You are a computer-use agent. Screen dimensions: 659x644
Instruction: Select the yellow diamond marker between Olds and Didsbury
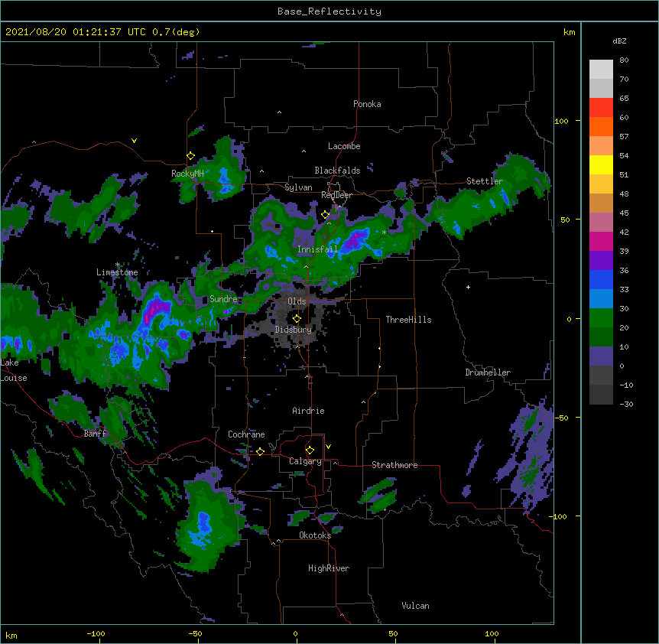297,318
